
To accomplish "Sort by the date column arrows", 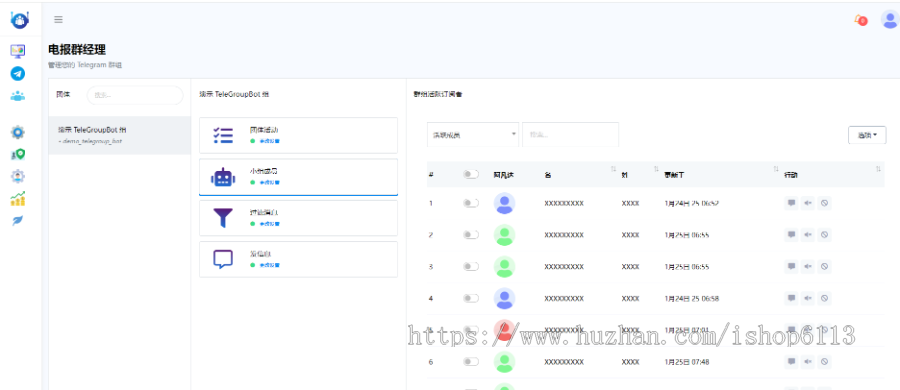I will pos(776,169).
